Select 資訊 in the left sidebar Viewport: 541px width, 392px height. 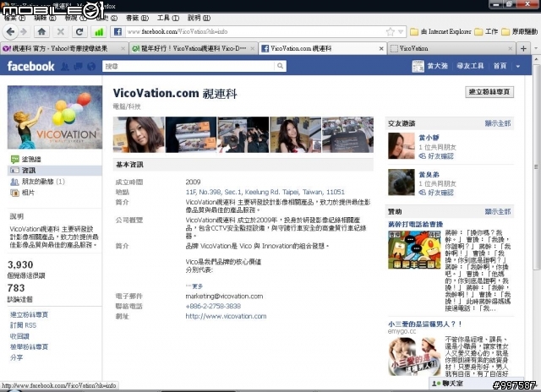coord(54,171)
